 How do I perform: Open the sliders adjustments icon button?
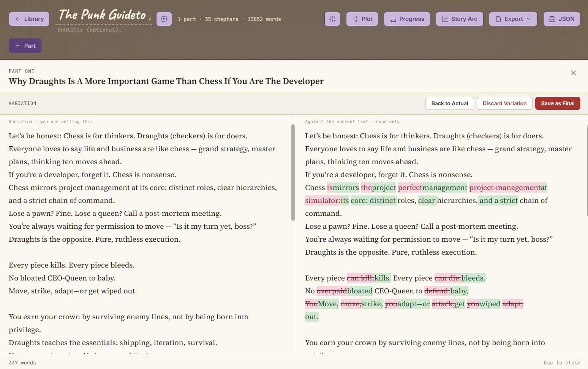[332, 19]
